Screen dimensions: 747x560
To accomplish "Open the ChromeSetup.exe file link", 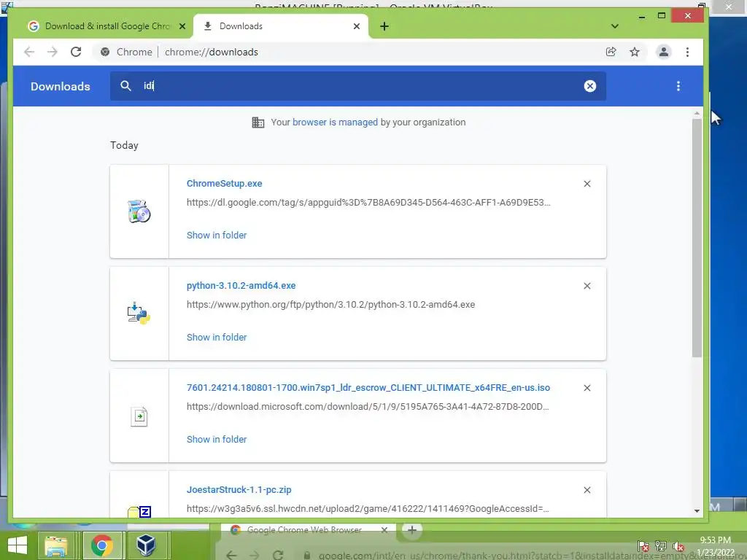I will [225, 183].
